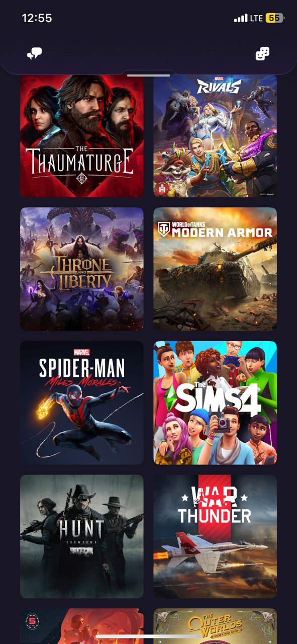Tap the dice random game icon
This screenshot has height=644, width=297.
pyautogui.click(x=262, y=54)
